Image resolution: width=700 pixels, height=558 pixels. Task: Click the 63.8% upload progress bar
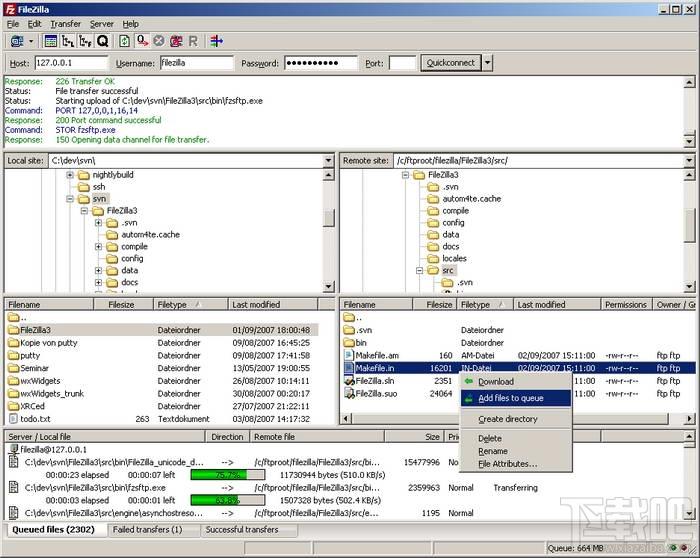(x=228, y=500)
